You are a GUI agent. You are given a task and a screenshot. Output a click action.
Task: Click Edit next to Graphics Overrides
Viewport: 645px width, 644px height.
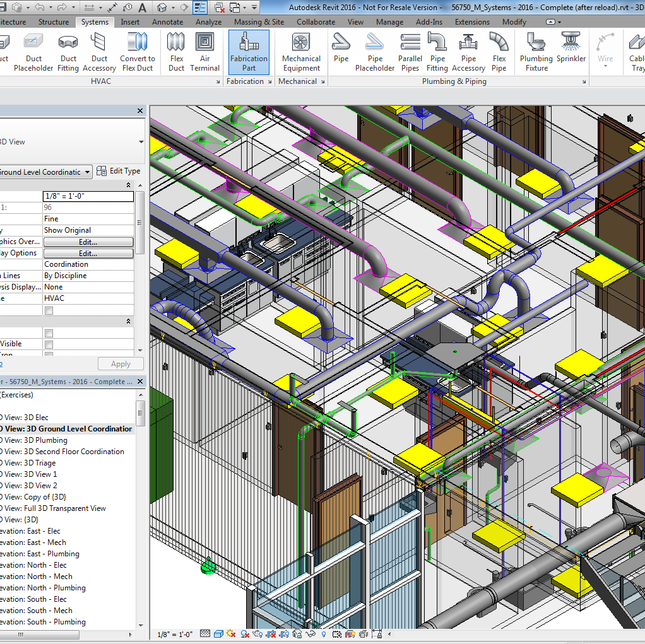tap(88, 242)
